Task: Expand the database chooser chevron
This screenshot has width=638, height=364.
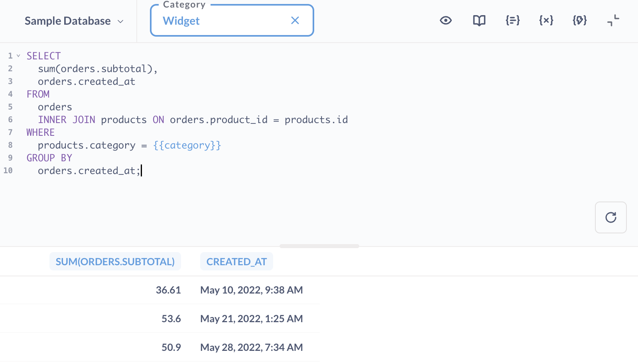Action: pos(120,22)
